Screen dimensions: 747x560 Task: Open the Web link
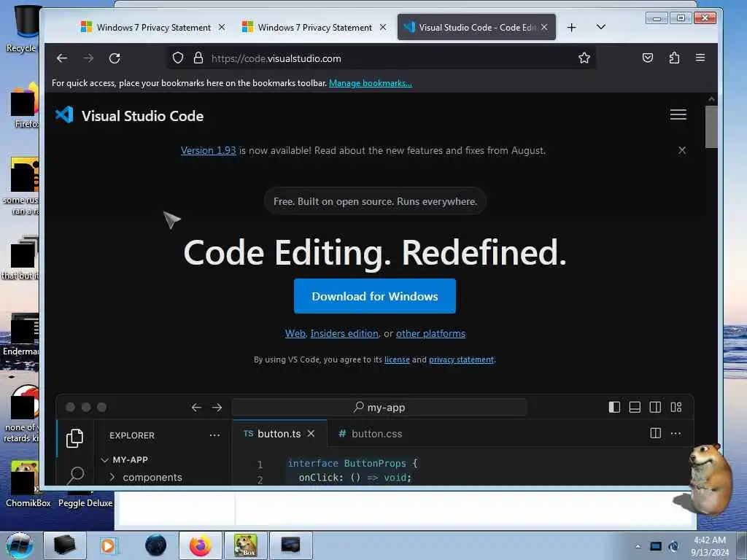(x=295, y=334)
